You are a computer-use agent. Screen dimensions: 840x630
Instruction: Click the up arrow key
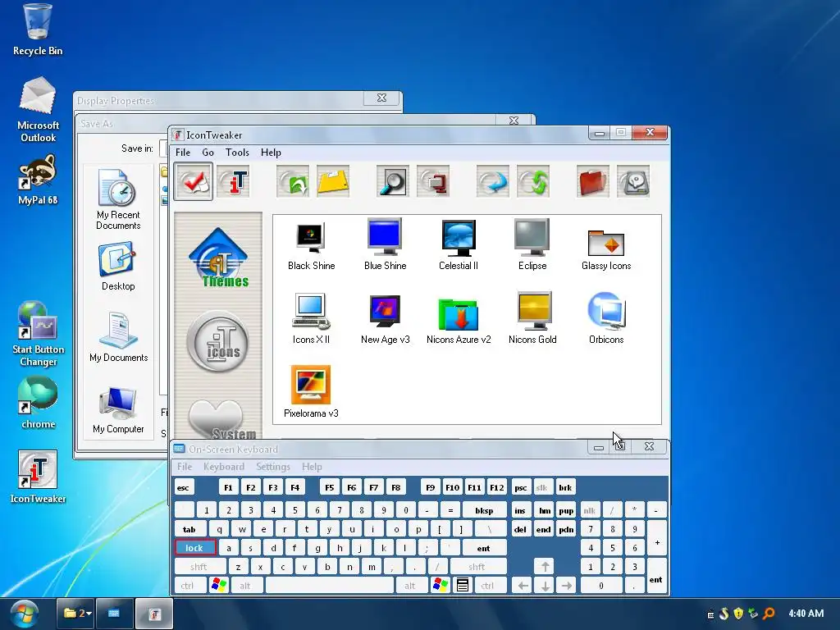[545, 567]
